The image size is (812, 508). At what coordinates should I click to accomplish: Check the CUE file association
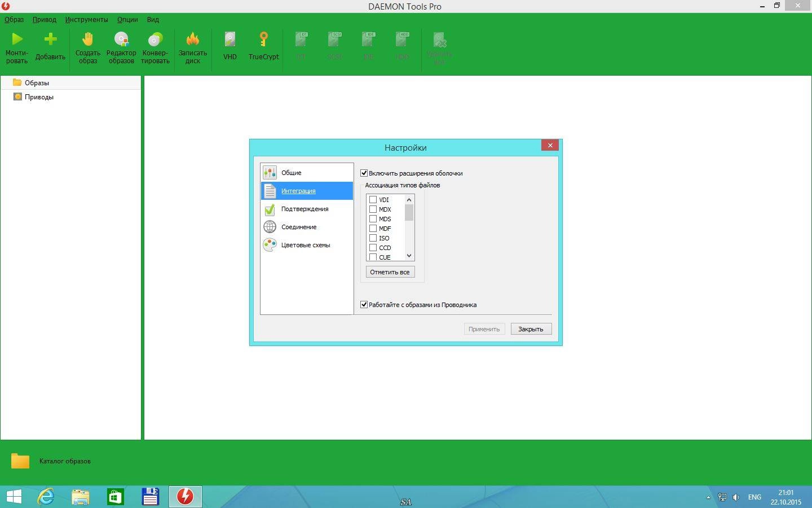click(373, 257)
